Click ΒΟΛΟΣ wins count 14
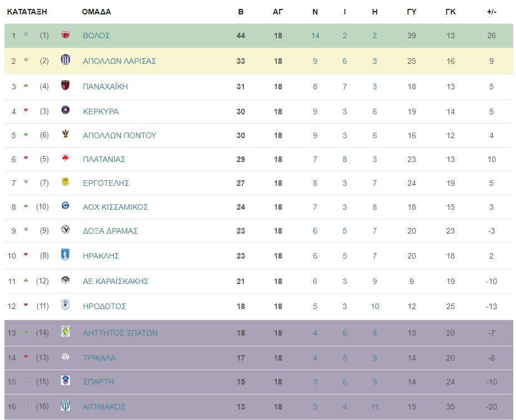This screenshot has width=516, height=420. [x=315, y=36]
